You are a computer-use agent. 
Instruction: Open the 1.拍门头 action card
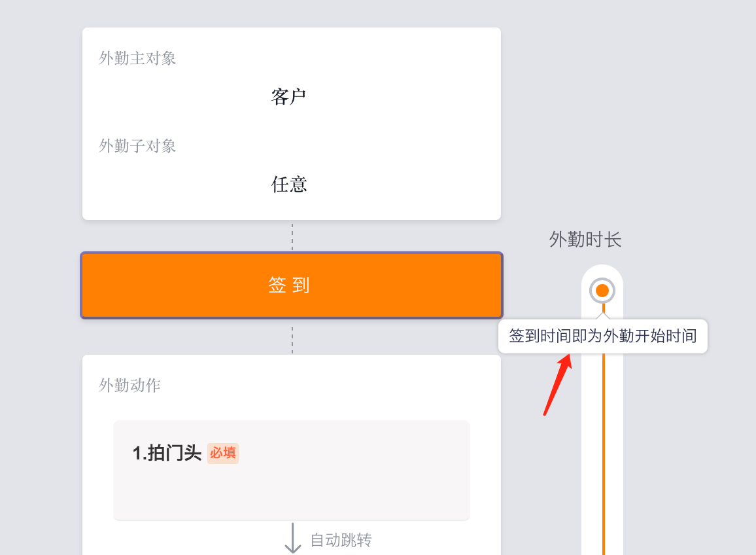tap(291, 470)
